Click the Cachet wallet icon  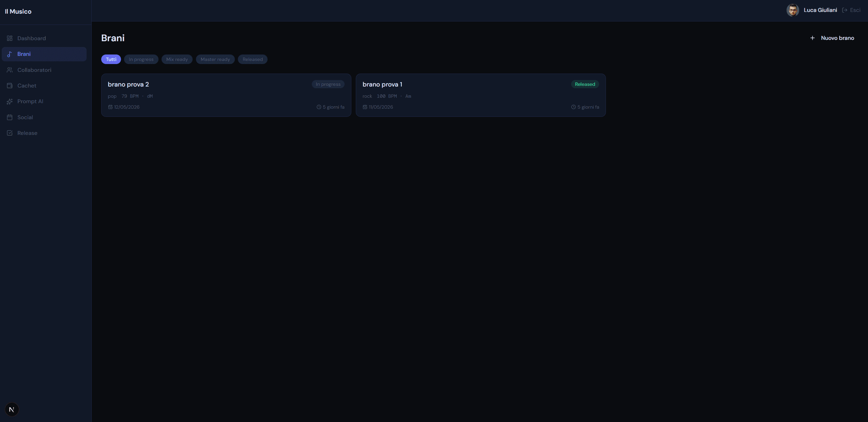(x=10, y=85)
